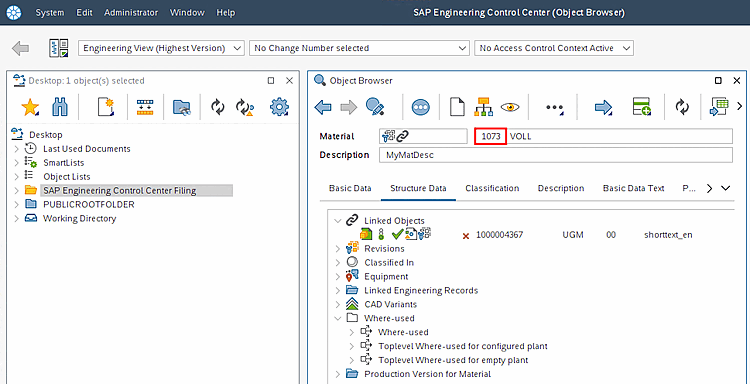
Task: Toggle the eye preview icon
Action: 510,107
